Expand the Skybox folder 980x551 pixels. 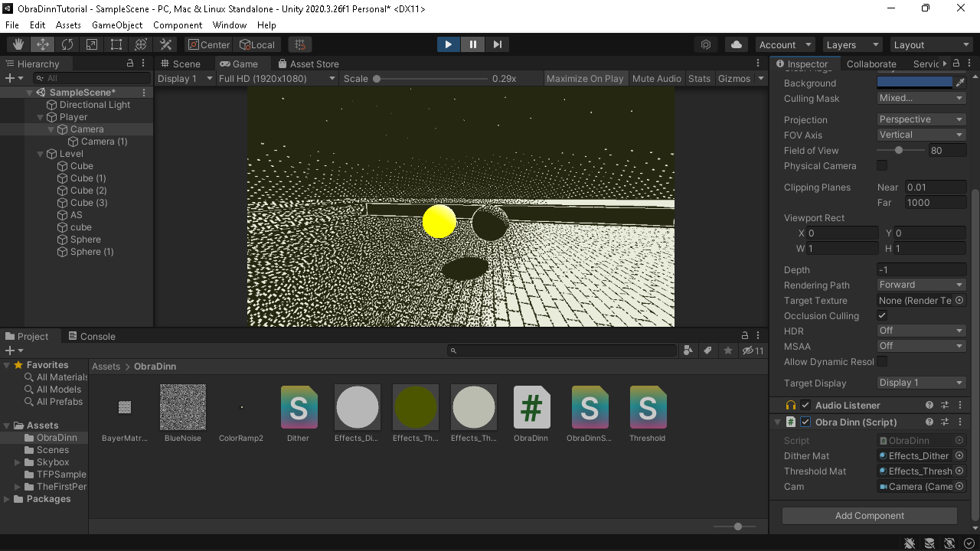tap(18, 462)
